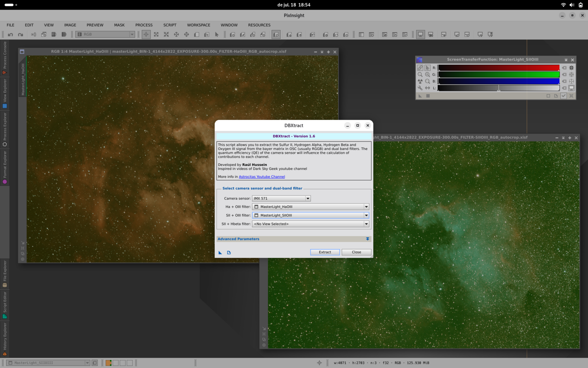Open the IMAGE menu
This screenshot has height=368, width=588.
(x=70, y=25)
